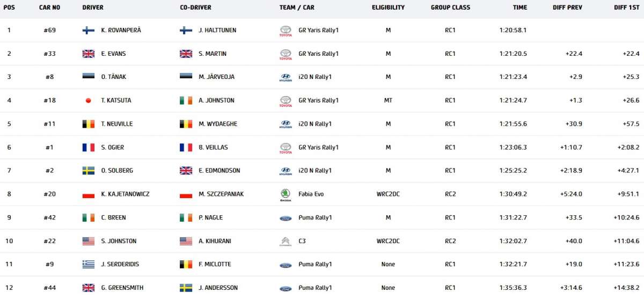Click Greece flag beside J. Serderidis

(89, 265)
